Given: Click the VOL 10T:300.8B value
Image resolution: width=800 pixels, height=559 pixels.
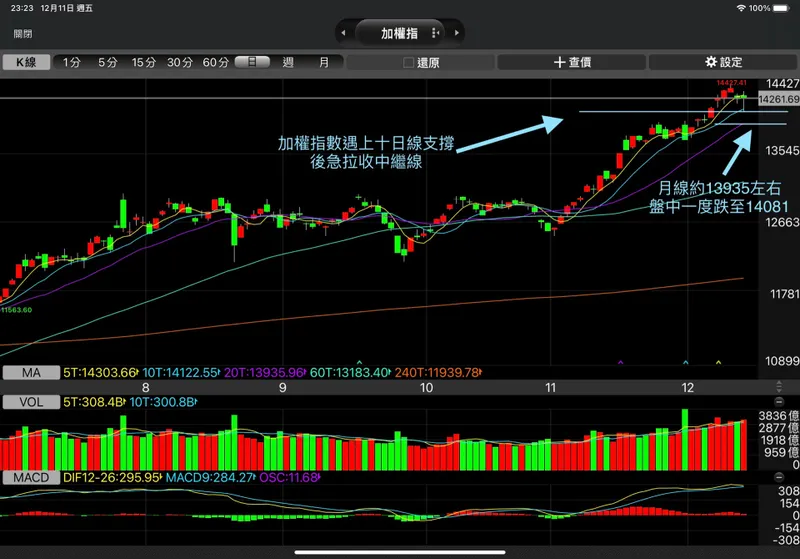Looking at the screenshot, I should (163, 402).
